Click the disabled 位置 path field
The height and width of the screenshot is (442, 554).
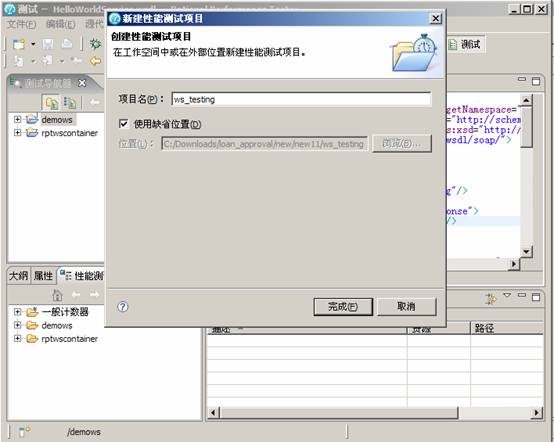point(264,144)
